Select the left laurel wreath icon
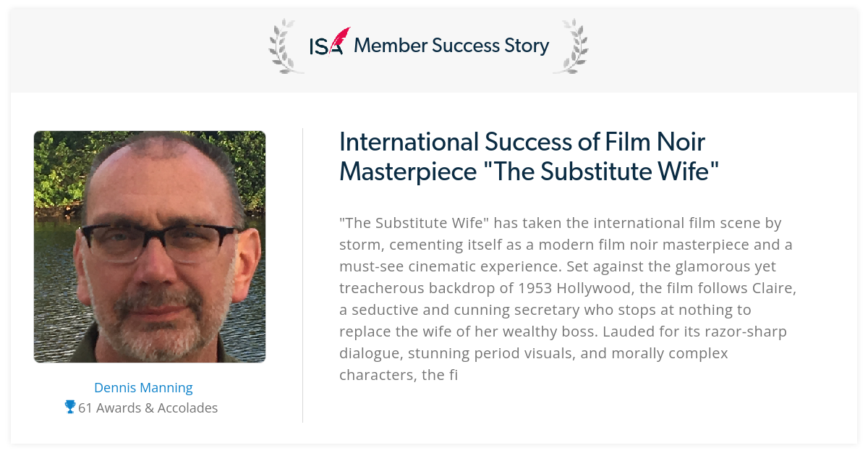This screenshot has width=868, height=456. click(283, 46)
